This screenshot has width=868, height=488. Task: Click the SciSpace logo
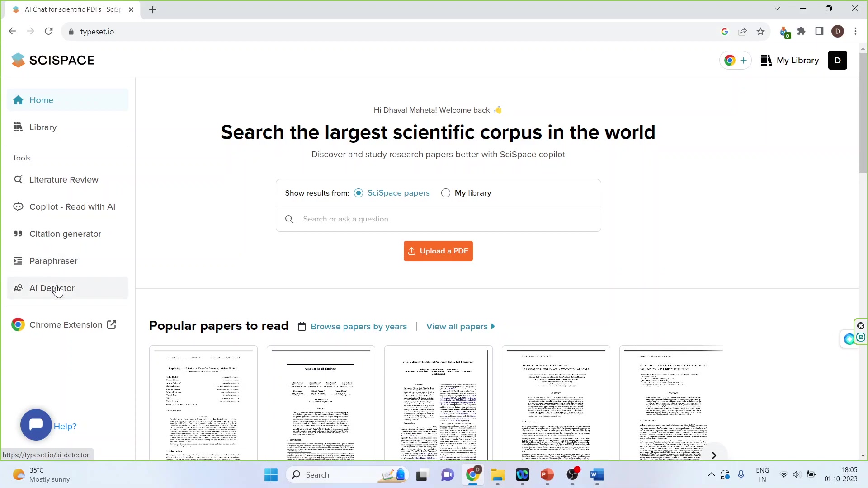[x=53, y=60]
